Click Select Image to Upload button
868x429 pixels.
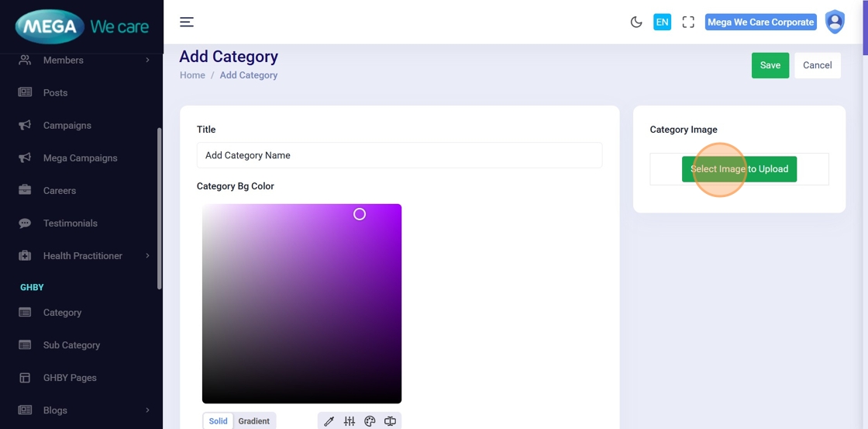click(739, 169)
